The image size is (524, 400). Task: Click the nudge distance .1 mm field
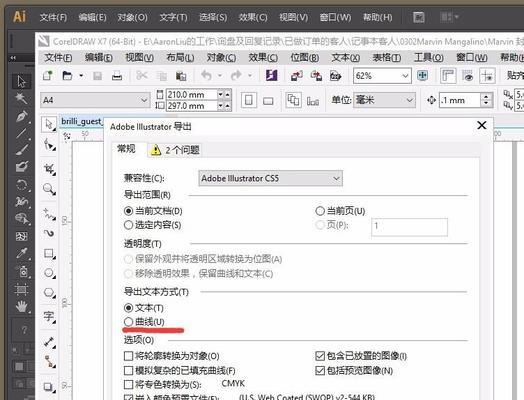click(459, 100)
